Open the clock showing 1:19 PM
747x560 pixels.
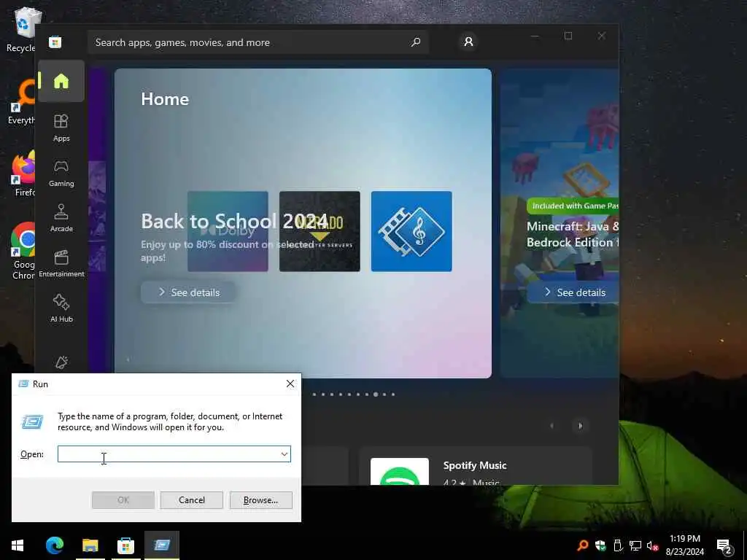pyautogui.click(x=684, y=545)
